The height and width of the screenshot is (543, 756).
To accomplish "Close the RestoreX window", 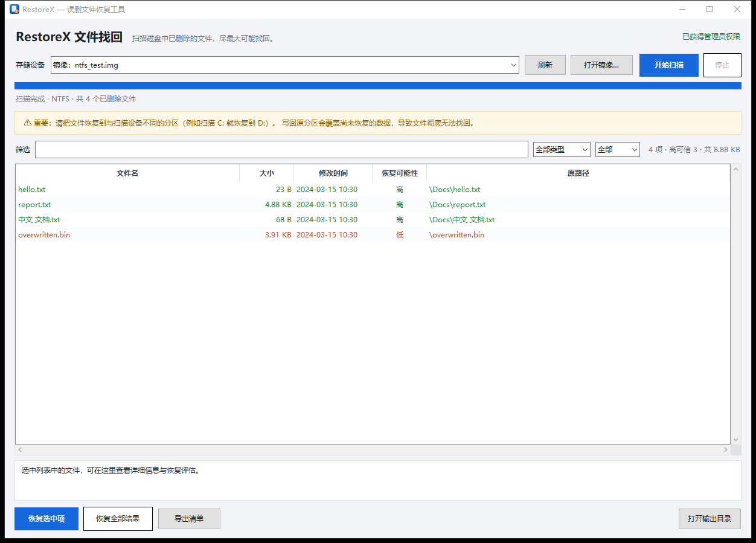I will pos(737,9).
